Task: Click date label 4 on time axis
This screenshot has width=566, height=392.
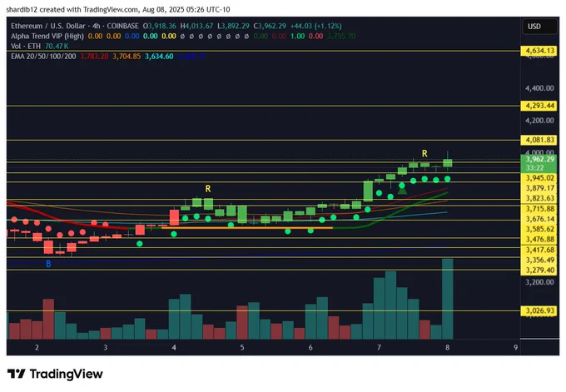Action: [x=174, y=348]
